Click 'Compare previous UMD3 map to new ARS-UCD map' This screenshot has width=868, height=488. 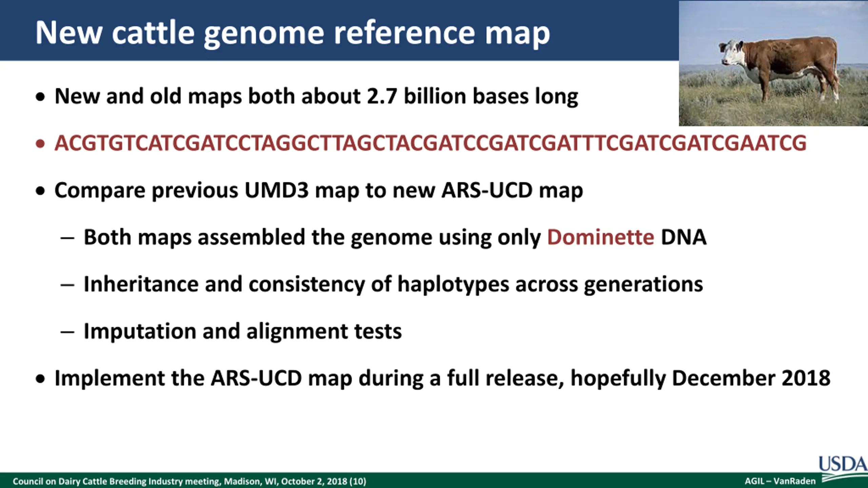tap(319, 191)
